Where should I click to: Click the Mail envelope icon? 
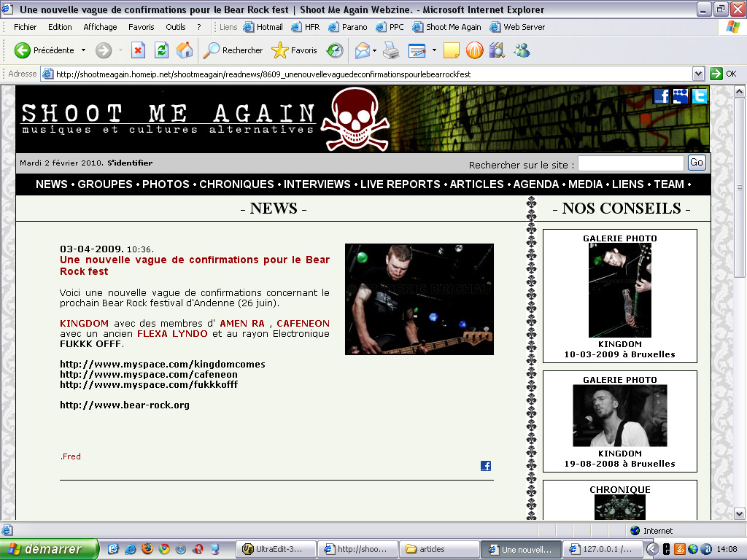pos(363,50)
